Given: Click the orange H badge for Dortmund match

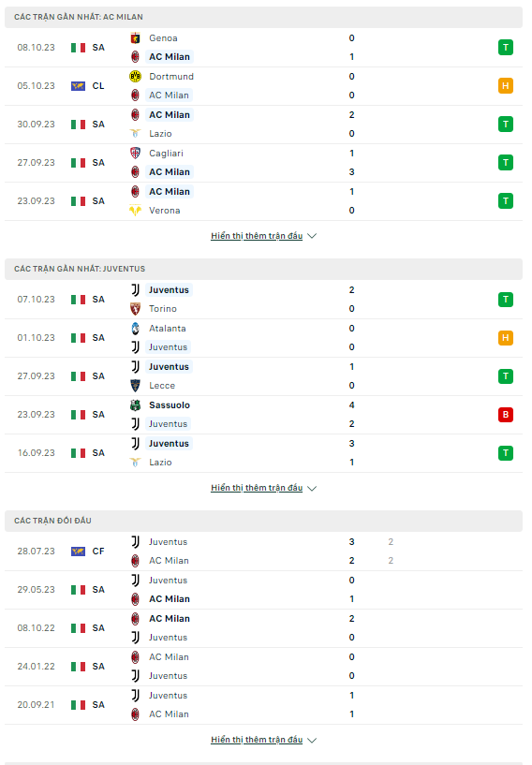Looking at the screenshot, I should 506,86.
